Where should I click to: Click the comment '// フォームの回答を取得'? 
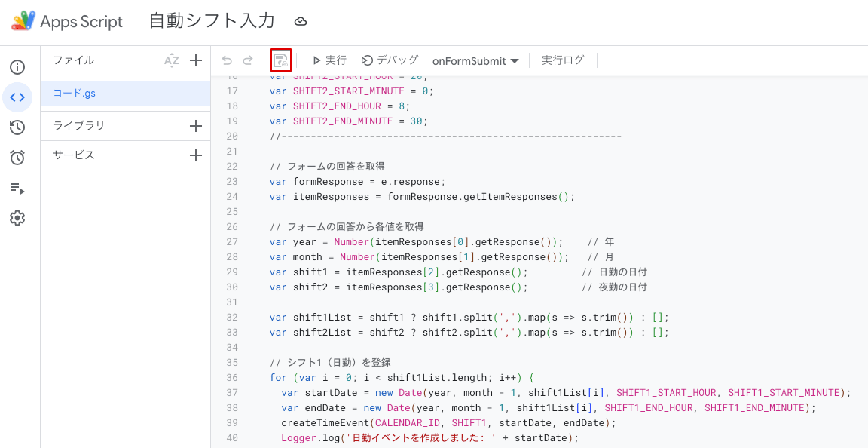327,167
